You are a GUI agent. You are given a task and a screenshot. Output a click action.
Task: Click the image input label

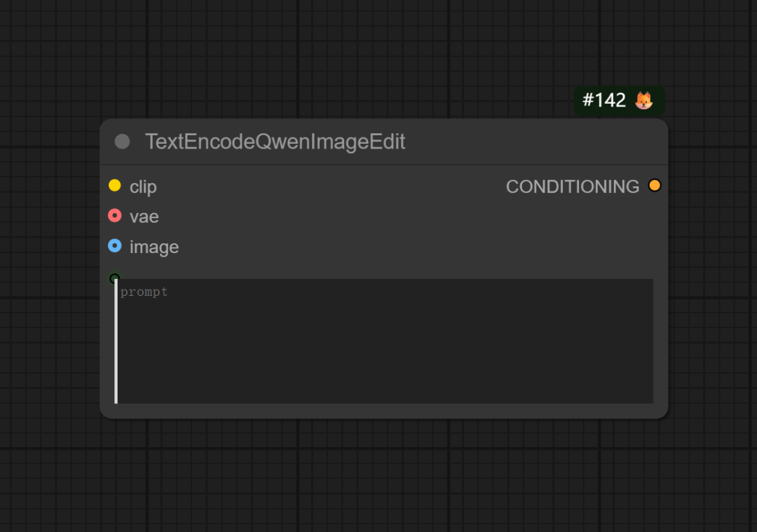(x=154, y=247)
